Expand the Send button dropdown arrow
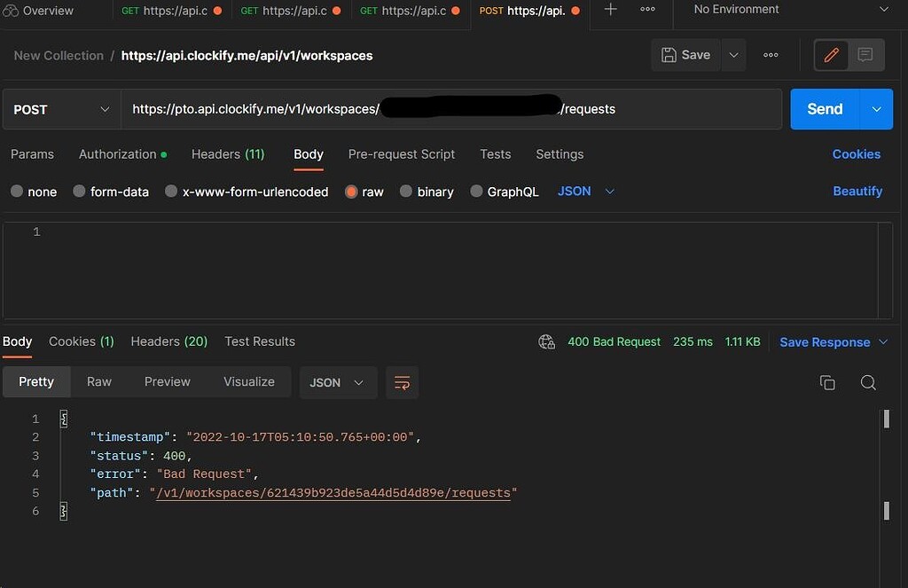The width and height of the screenshot is (908, 588). tap(876, 108)
